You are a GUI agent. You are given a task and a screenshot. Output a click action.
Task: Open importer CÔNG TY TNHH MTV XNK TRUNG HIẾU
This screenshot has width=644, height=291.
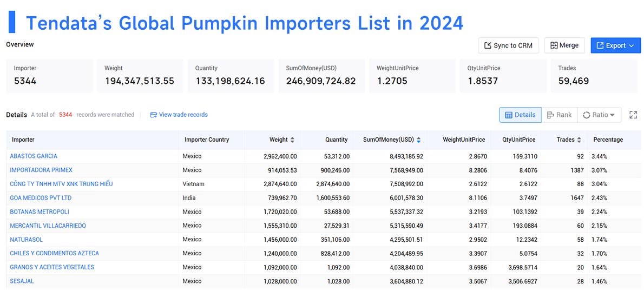pos(61,184)
